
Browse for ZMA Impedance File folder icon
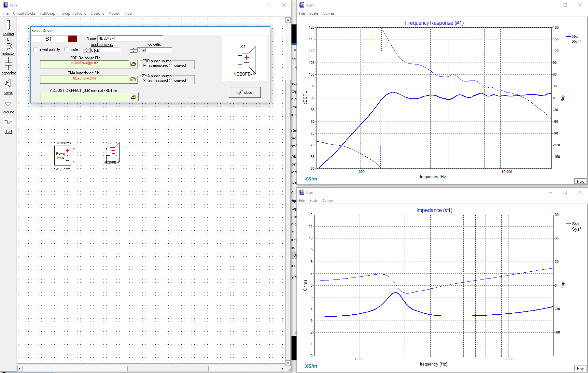pyautogui.click(x=133, y=79)
